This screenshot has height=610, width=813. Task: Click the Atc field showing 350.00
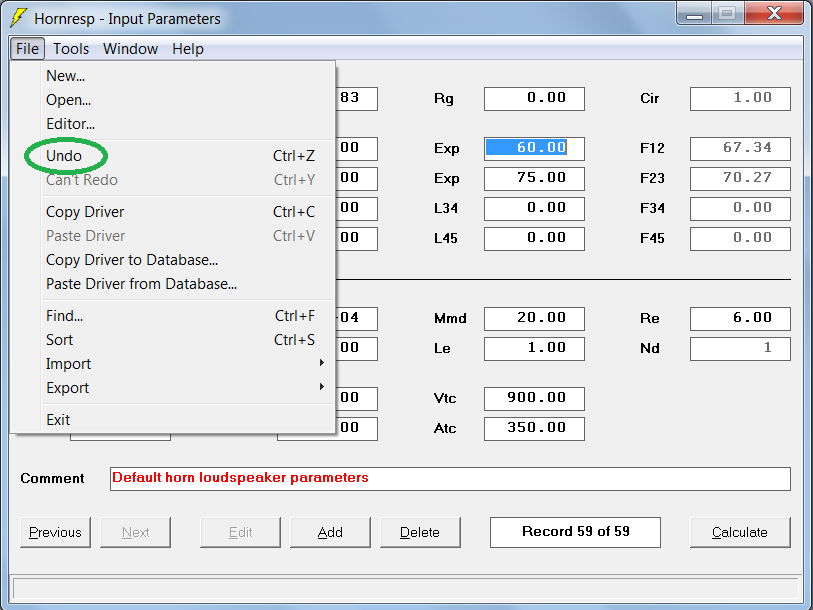click(x=534, y=428)
